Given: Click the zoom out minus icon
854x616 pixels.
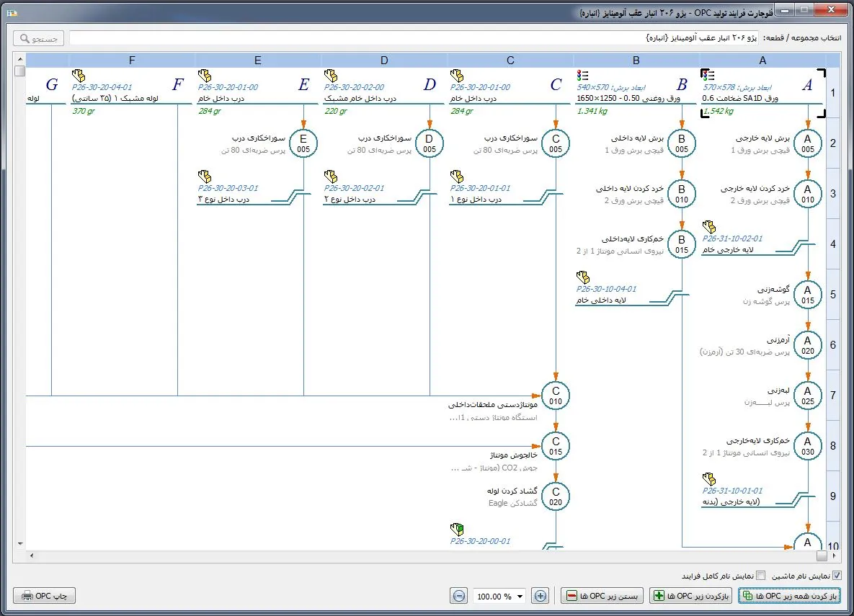Looking at the screenshot, I should point(458,596).
